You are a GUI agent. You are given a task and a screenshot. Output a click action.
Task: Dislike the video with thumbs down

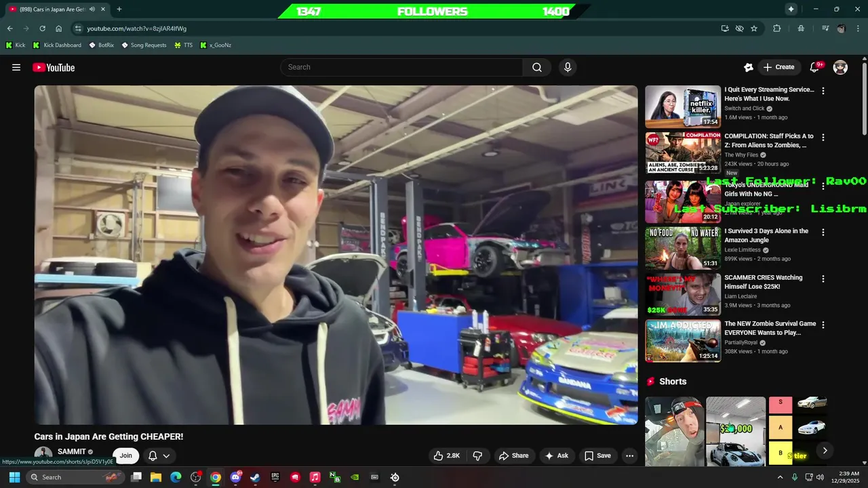(477, 455)
